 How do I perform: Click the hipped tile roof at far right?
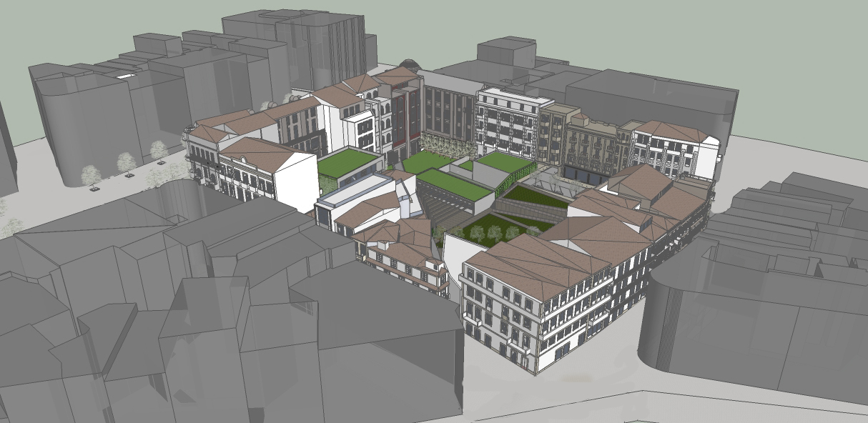669,130
